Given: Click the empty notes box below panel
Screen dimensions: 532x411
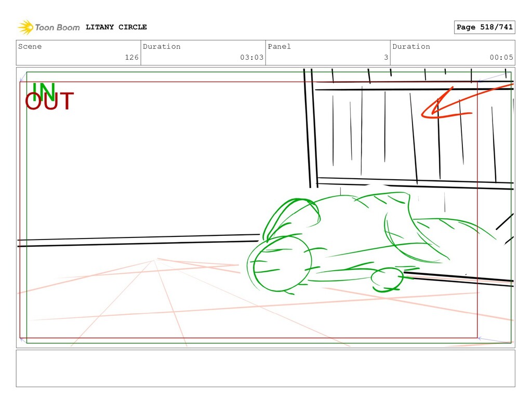Looking at the screenshot, I should click(x=265, y=368).
